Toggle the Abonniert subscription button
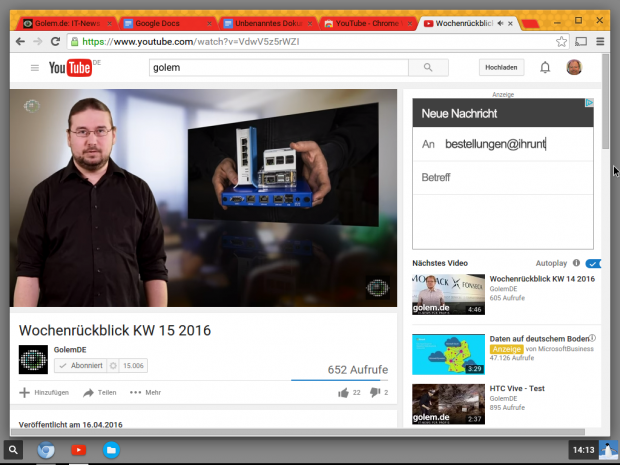Image resolution: width=620 pixels, height=465 pixels. tap(81, 366)
